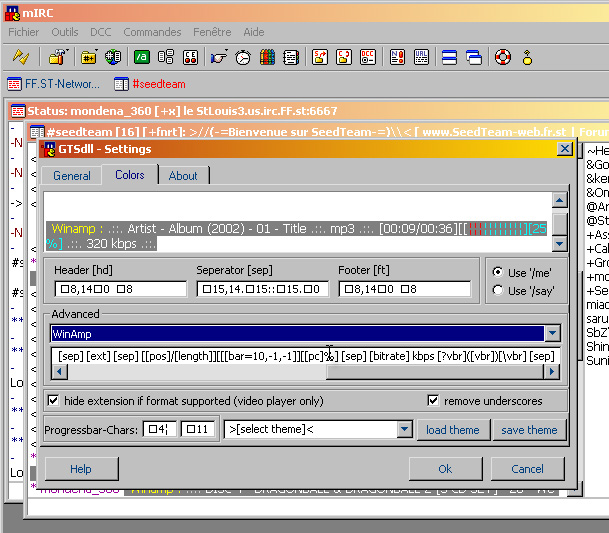Open the URL list toolbar icon
Screen dimensions: 609x533
click(x=421, y=57)
